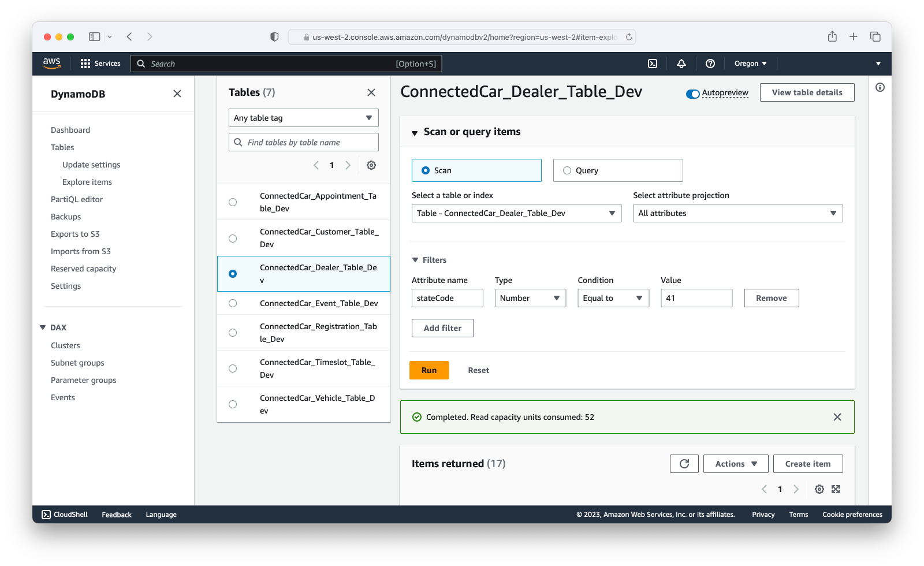Reload the page from address bar
Image resolution: width=924 pixels, height=566 pixels.
click(x=629, y=37)
